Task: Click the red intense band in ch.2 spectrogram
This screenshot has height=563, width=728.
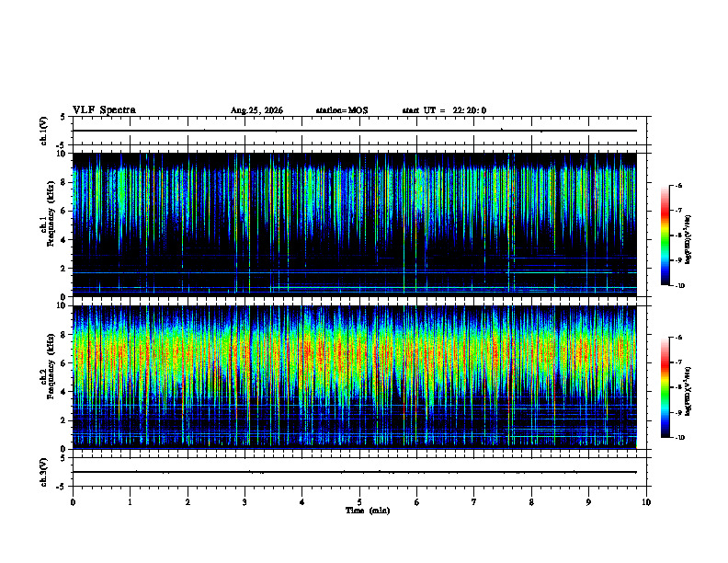Action: pyautogui.click(x=354, y=355)
